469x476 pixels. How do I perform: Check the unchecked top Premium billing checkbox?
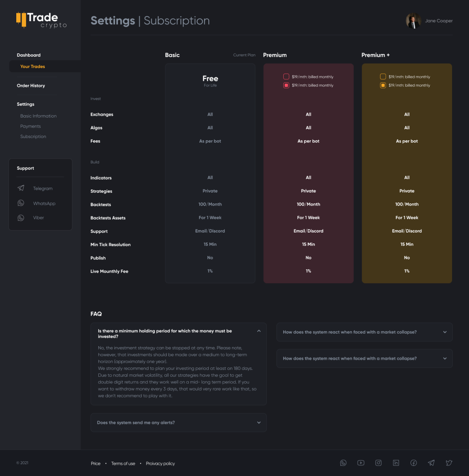click(x=286, y=77)
